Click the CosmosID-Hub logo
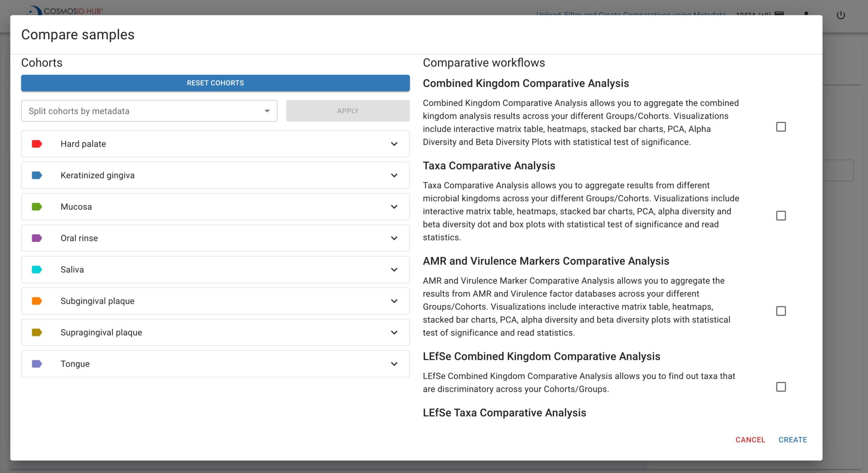This screenshot has height=473, width=868. (63, 11)
